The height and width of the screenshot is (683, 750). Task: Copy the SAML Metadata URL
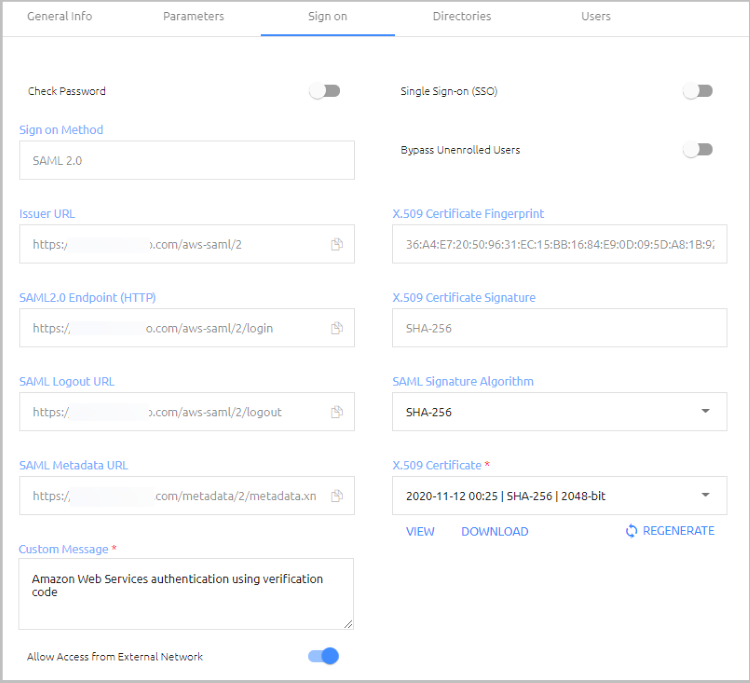tap(337, 496)
